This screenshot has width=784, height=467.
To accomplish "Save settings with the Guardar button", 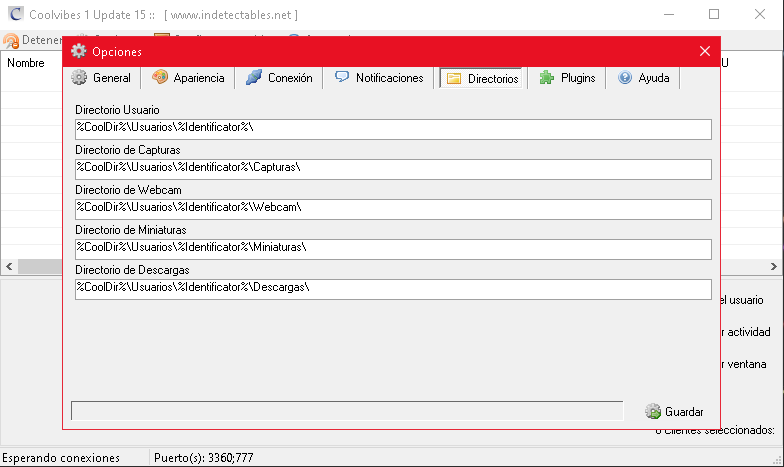I will click(x=675, y=411).
